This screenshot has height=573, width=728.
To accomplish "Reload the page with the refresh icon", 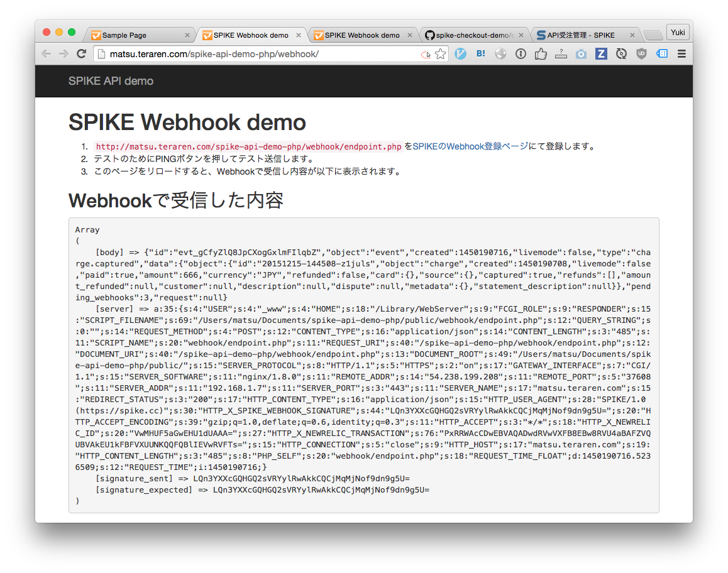I will click(x=81, y=54).
